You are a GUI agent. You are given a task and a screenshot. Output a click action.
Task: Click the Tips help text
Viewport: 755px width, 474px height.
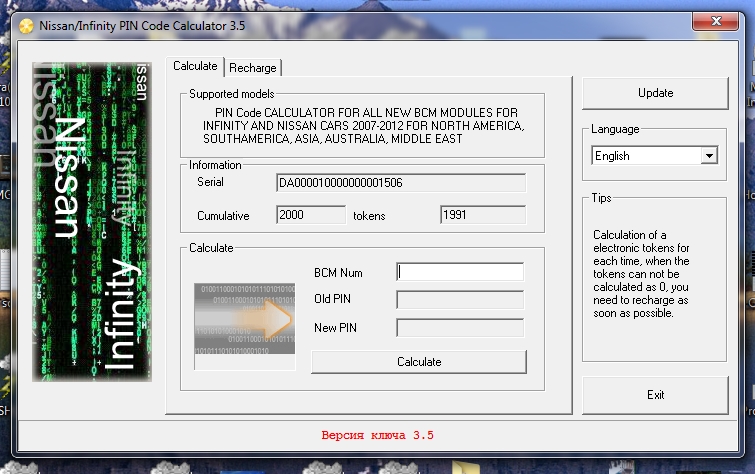[641, 274]
